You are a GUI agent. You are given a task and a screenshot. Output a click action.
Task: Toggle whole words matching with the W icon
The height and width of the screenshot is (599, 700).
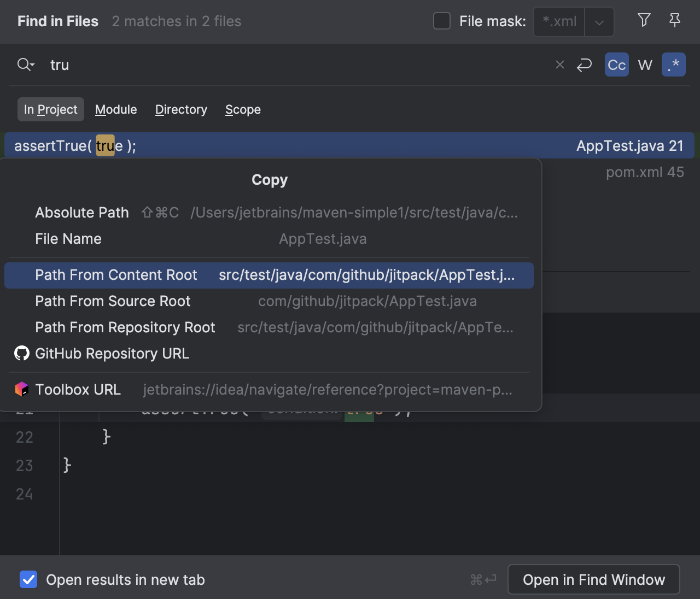pyautogui.click(x=645, y=64)
